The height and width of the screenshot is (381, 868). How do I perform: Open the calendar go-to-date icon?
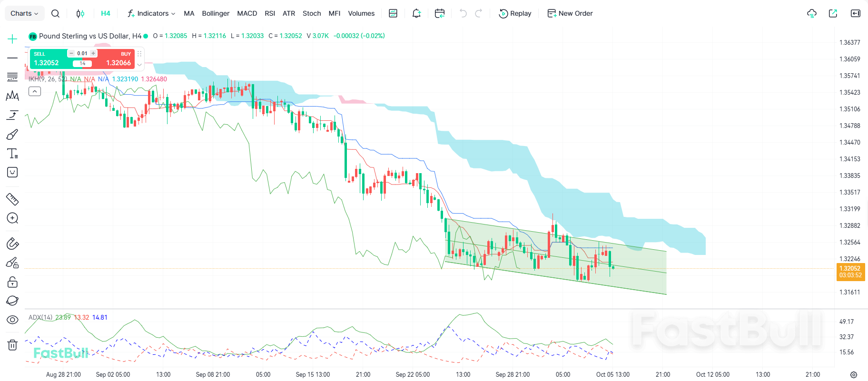[440, 13]
